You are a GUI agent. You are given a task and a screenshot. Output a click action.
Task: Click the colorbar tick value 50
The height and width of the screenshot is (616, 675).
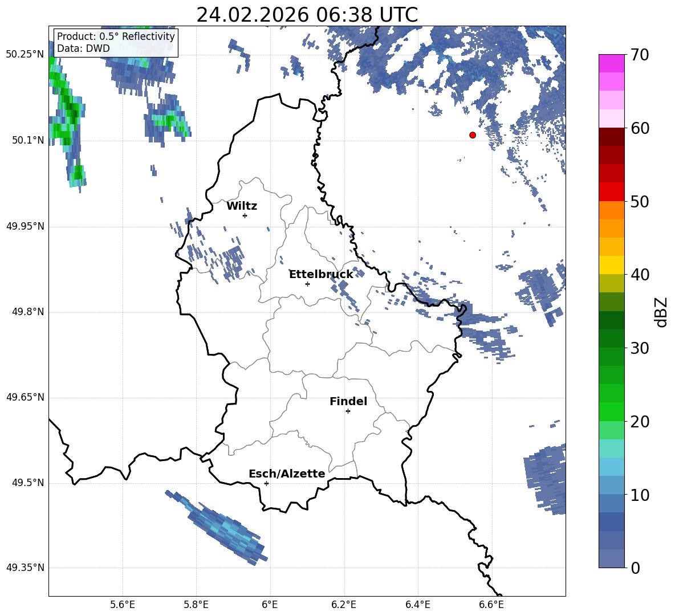[x=639, y=201]
